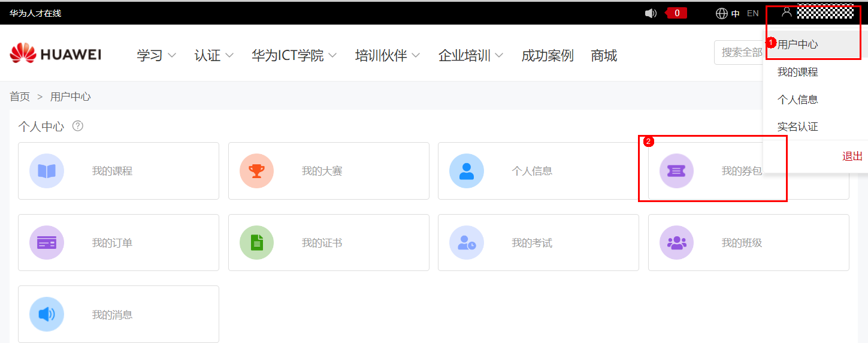Select 实名认证 in the user menu
This screenshot has height=343, width=868.
797,127
